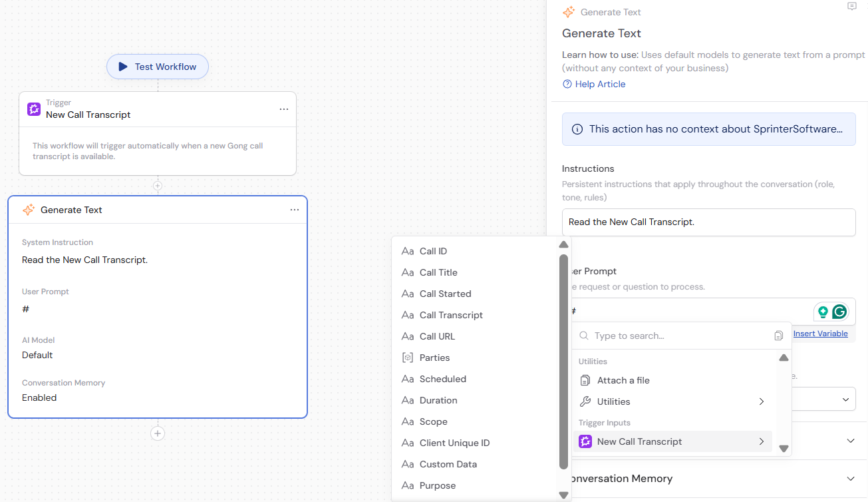The image size is (868, 502).
Task: Click Insert Variable in the User Prompt
Action: coord(820,333)
